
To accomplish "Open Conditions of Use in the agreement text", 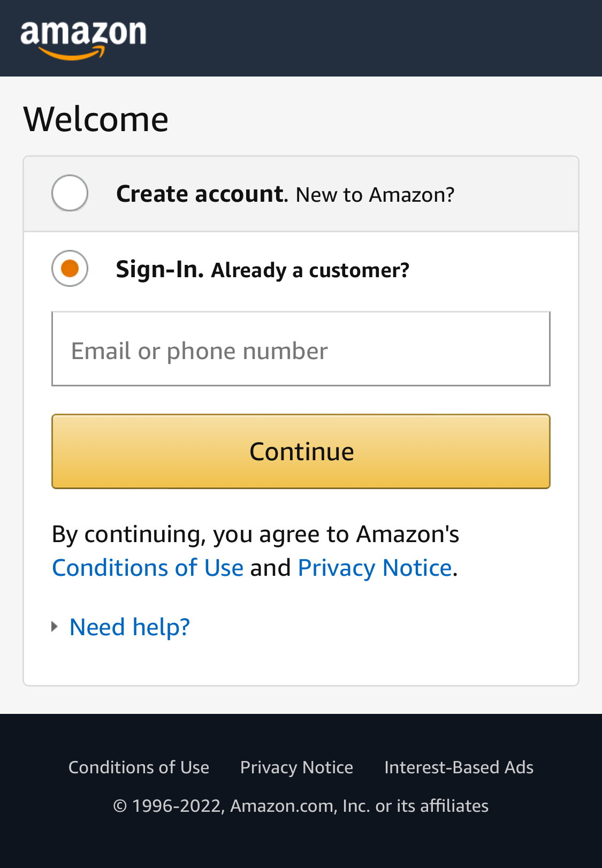I will 148,567.
